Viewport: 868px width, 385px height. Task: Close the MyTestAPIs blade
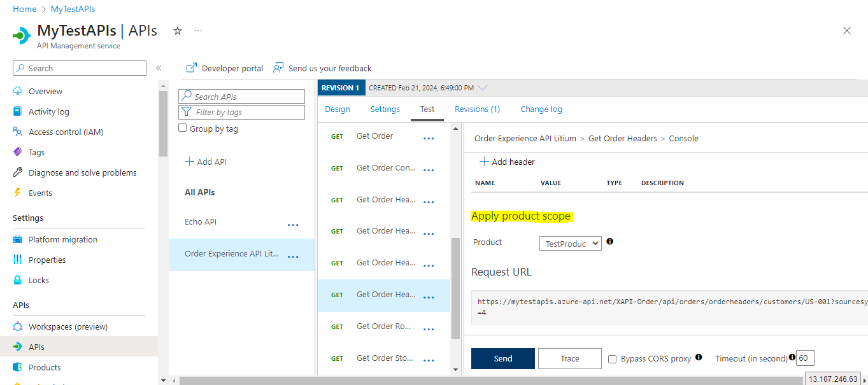pos(847,31)
